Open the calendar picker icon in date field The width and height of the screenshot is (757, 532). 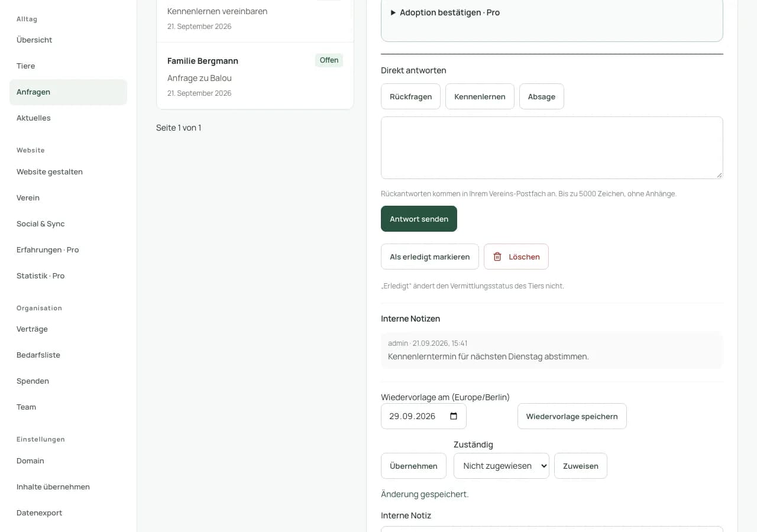click(454, 416)
